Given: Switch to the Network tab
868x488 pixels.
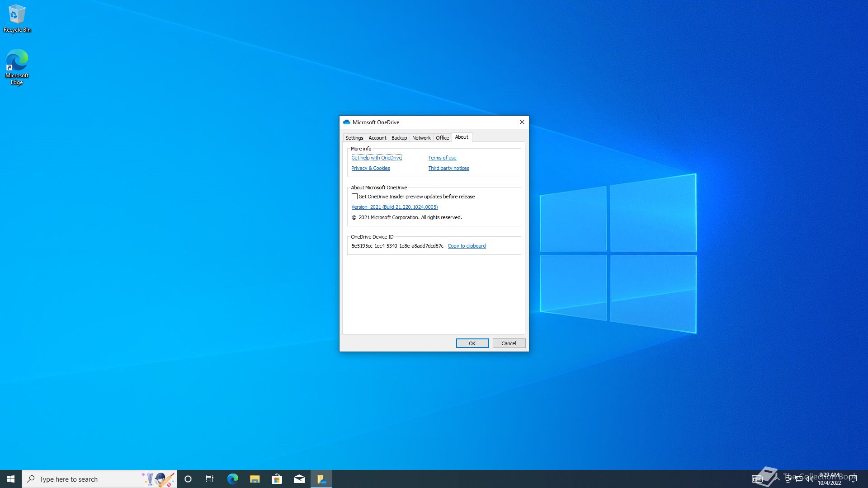Looking at the screenshot, I should point(421,138).
